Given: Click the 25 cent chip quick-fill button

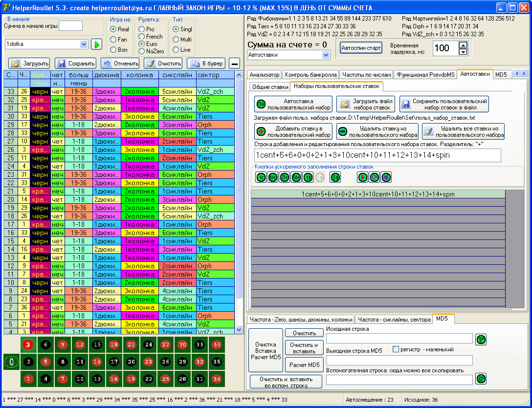Looking at the screenshot, I should (284, 177).
